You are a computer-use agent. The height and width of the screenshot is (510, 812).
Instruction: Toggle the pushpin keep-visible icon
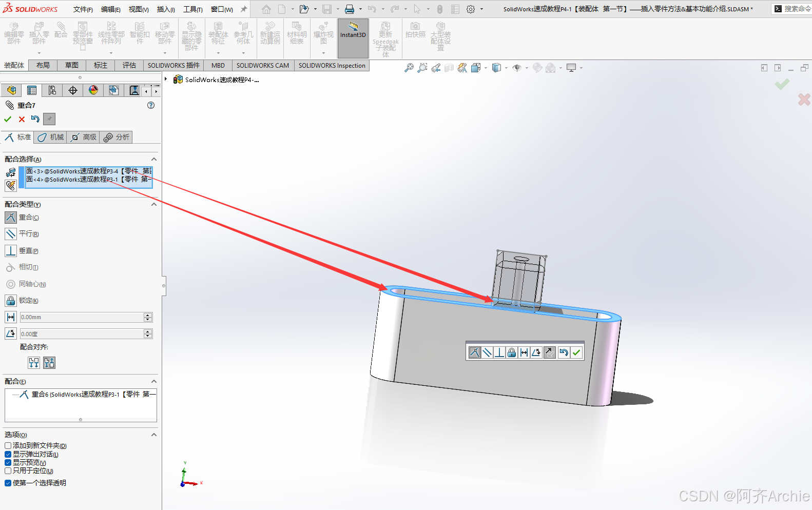click(49, 119)
